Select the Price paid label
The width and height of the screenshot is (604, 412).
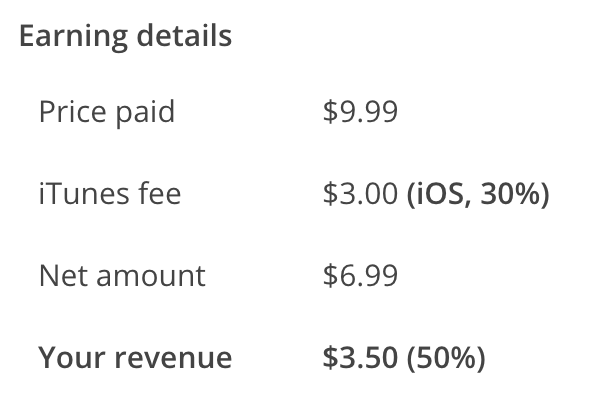[107, 112]
